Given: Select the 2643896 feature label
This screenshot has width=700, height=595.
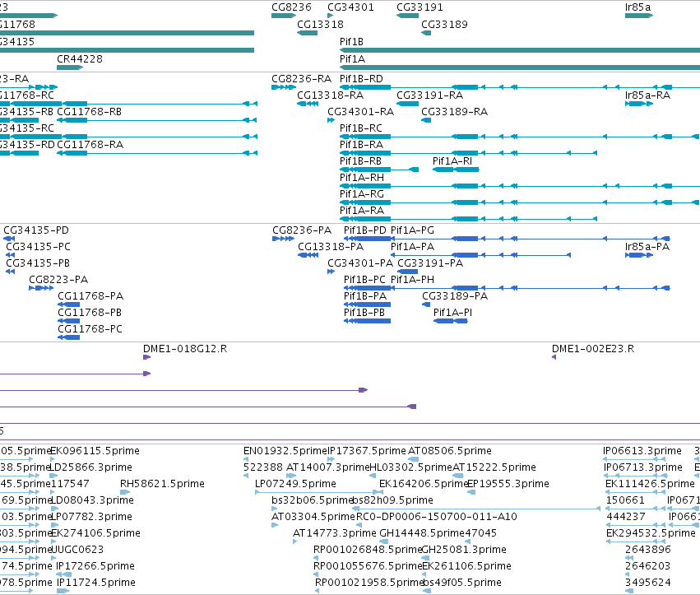Looking at the screenshot, I should (647, 550).
